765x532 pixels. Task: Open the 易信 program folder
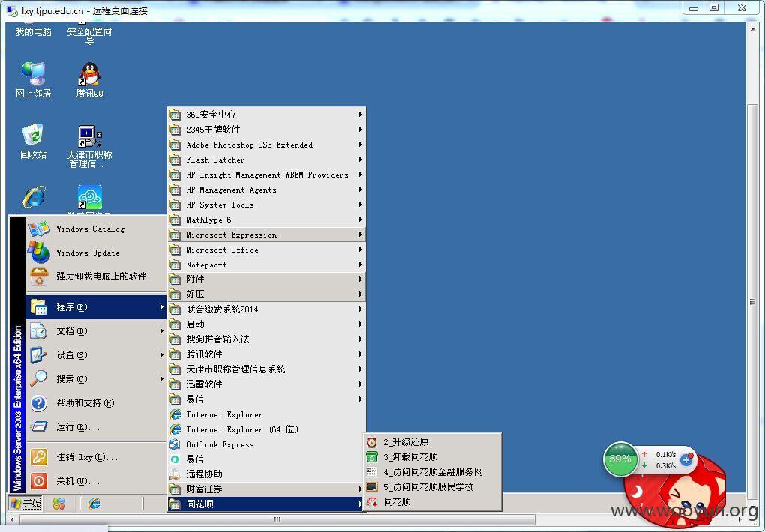pos(266,399)
